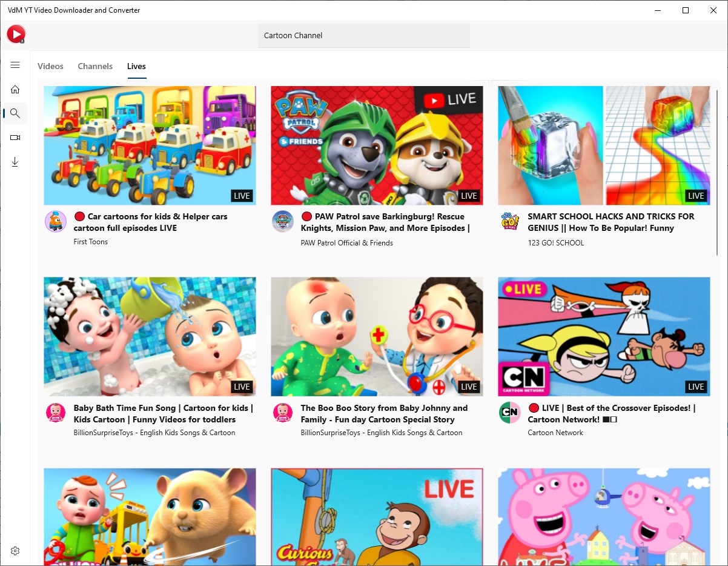Click First Toons channel avatar

(56, 221)
